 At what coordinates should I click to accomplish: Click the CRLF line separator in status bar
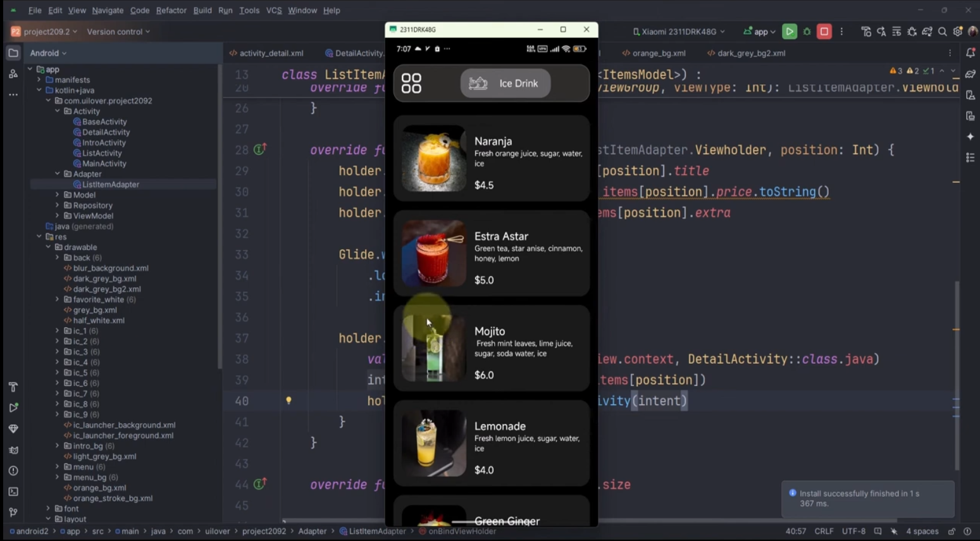point(824,532)
